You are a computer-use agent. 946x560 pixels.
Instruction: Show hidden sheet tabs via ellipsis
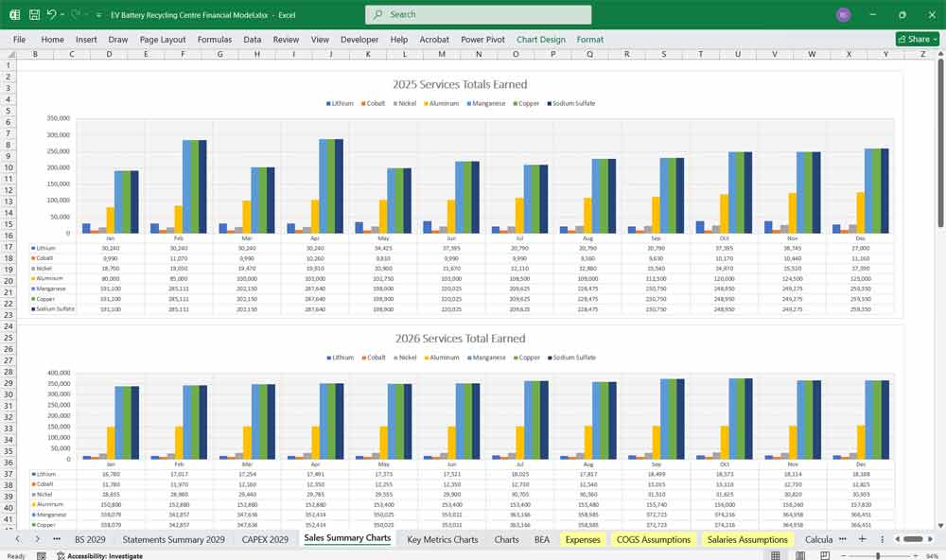55,538
